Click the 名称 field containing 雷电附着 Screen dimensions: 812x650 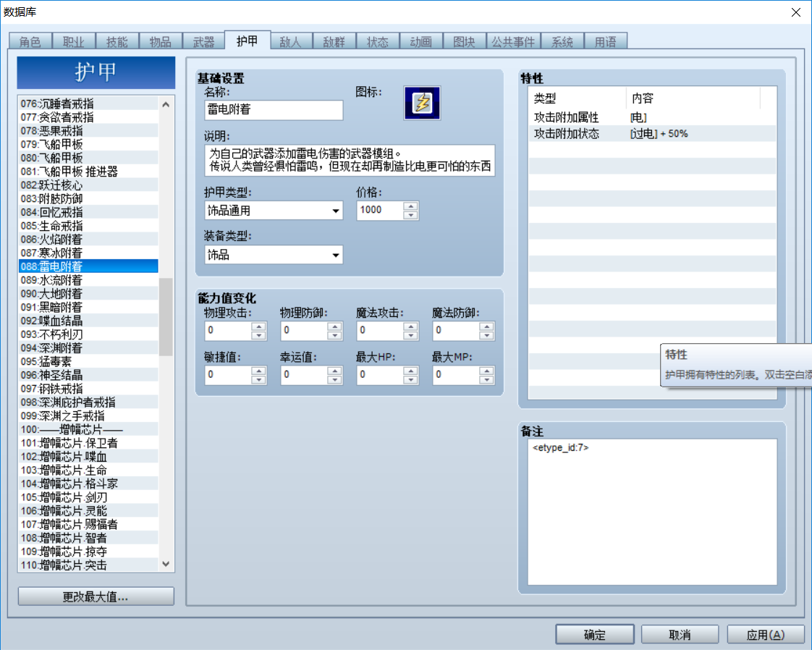point(274,110)
